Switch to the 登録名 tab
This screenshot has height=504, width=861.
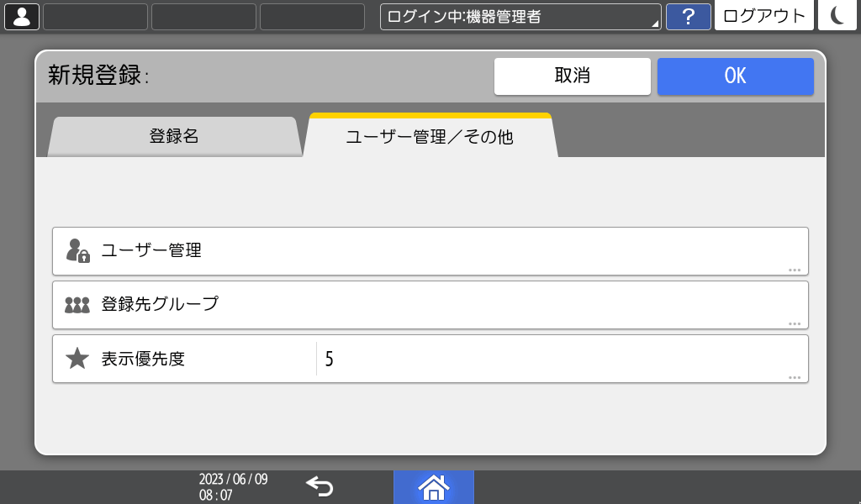[x=176, y=134]
